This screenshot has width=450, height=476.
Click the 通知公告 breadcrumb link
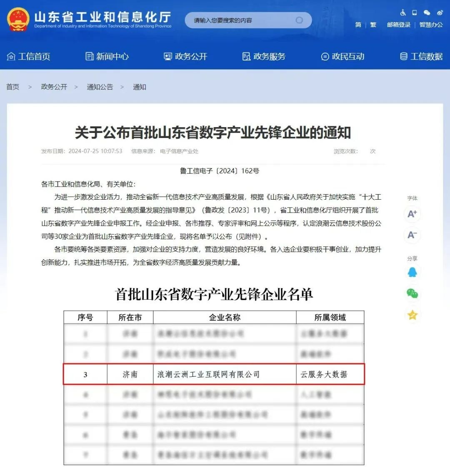(100, 87)
